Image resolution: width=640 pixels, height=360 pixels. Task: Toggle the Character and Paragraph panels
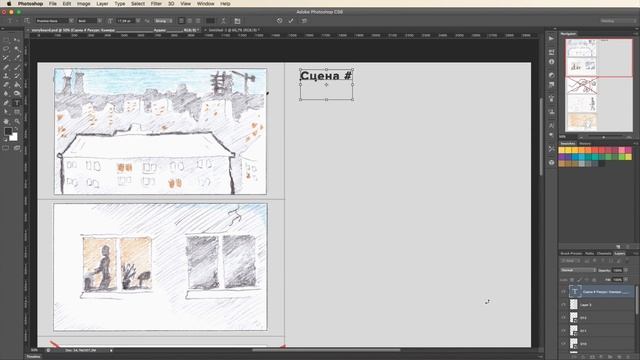click(237, 21)
